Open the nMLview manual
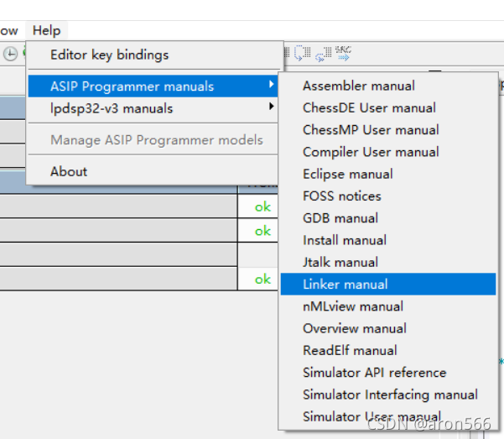 tap(388, 306)
